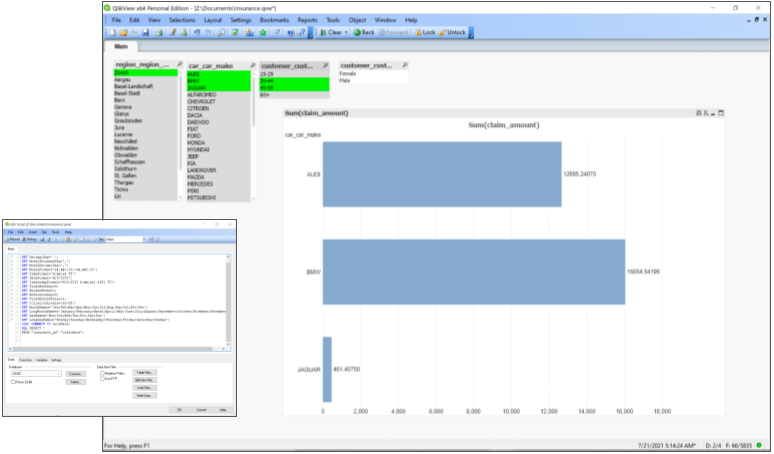Click search icon on the gender customer list box
The height and width of the screenshot is (454, 774).
[x=405, y=65]
